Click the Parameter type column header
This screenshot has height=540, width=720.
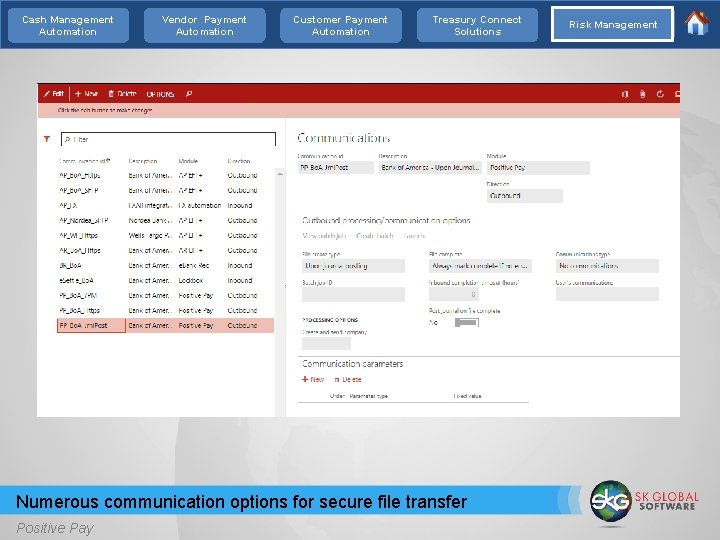point(368,396)
